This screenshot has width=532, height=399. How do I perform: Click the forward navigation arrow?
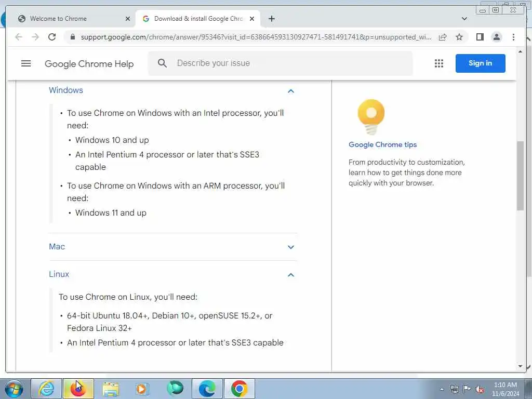(35, 37)
